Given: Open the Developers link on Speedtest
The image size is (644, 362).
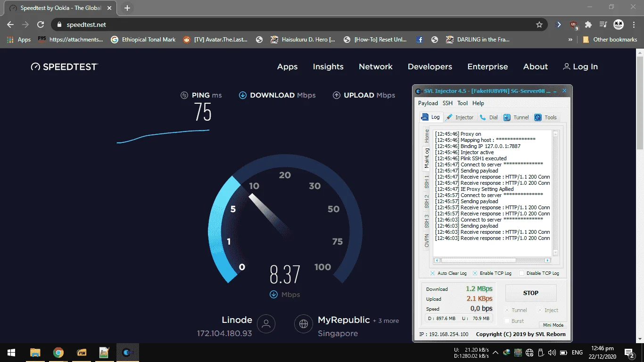Looking at the screenshot, I should click(x=430, y=67).
